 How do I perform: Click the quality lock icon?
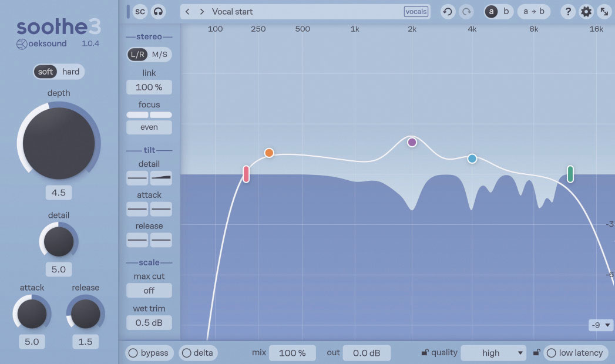(x=425, y=353)
